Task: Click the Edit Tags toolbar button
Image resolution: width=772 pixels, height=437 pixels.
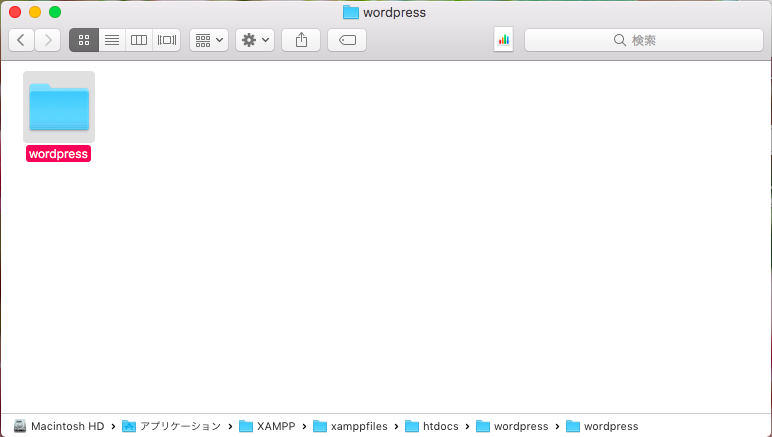Action: pos(347,40)
